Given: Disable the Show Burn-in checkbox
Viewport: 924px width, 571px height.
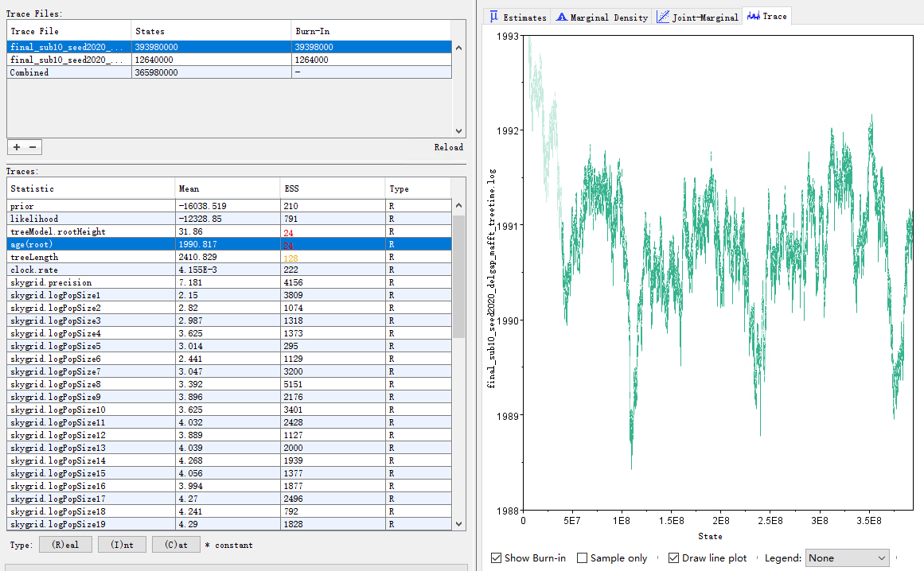Looking at the screenshot, I should pos(496,557).
